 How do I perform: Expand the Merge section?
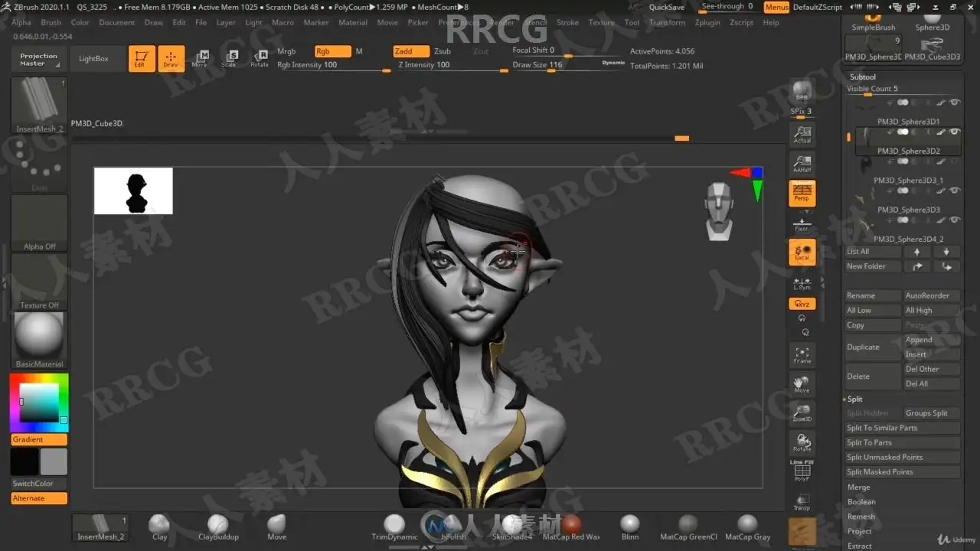[858, 487]
